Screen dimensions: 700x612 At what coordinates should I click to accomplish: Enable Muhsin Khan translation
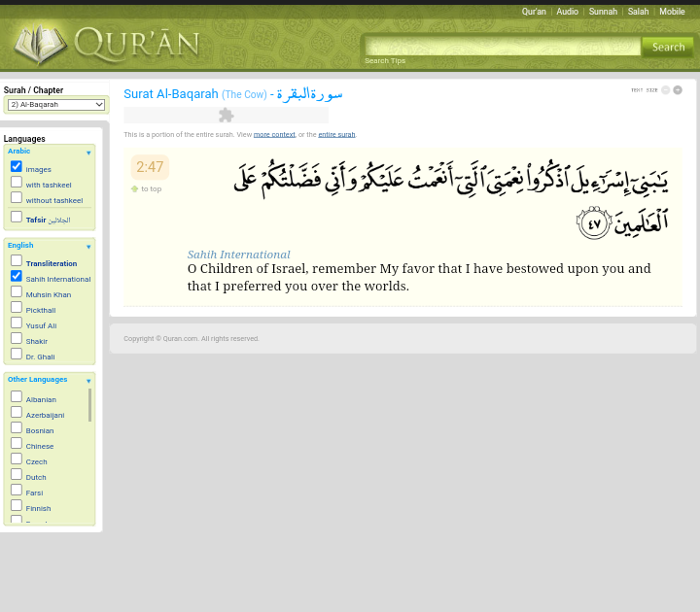click(17, 291)
